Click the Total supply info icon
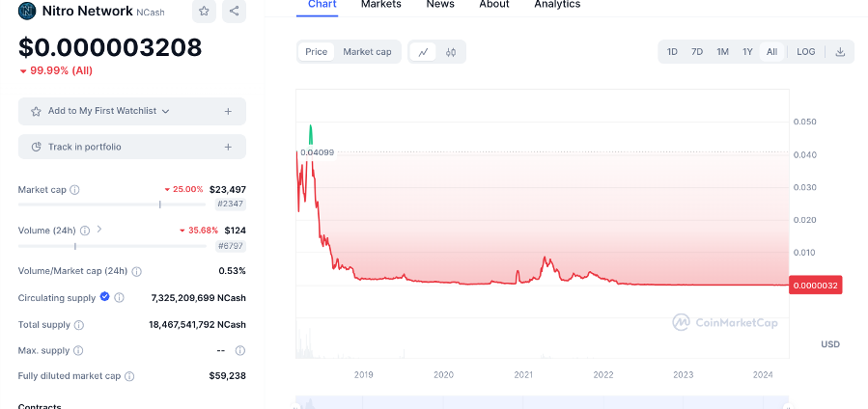This screenshot has height=409, width=868. click(79, 324)
